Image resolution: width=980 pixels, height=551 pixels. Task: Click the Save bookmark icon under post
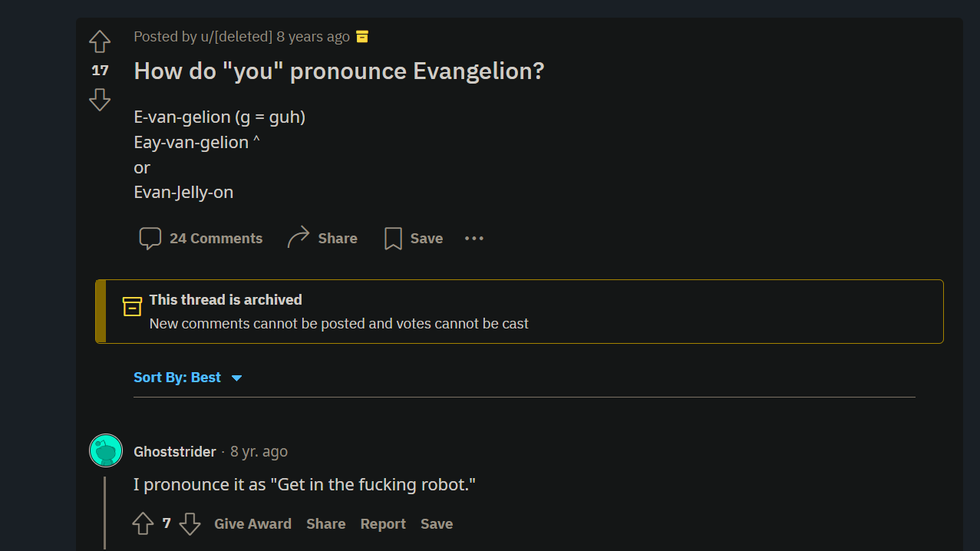393,239
